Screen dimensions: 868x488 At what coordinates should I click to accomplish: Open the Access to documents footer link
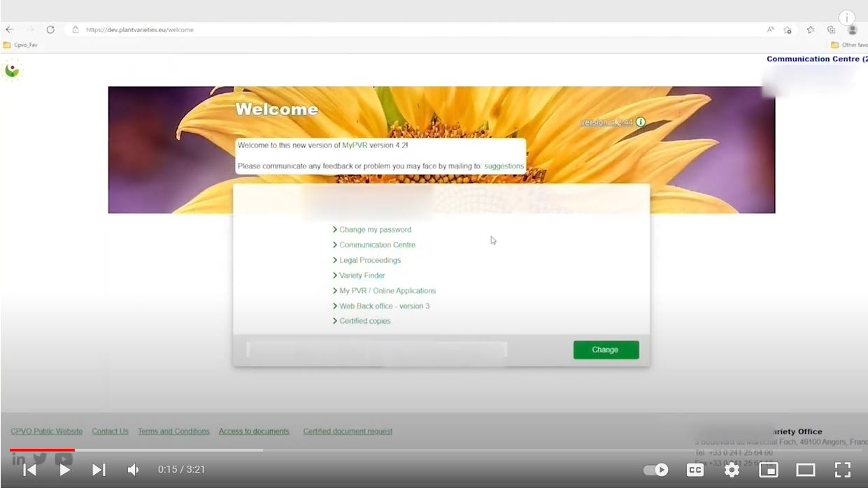[x=254, y=431]
